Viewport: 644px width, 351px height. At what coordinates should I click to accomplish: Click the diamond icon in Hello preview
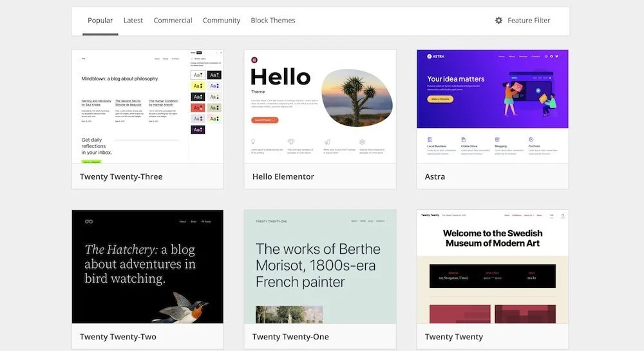291,142
